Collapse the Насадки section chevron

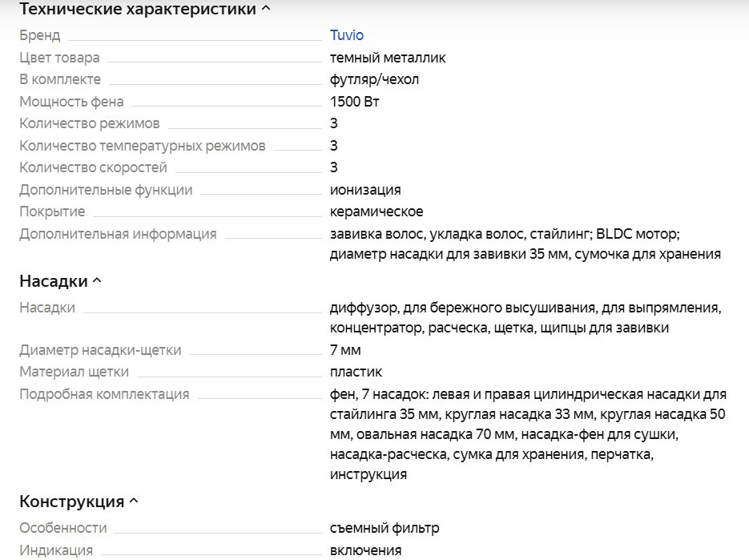point(97,282)
